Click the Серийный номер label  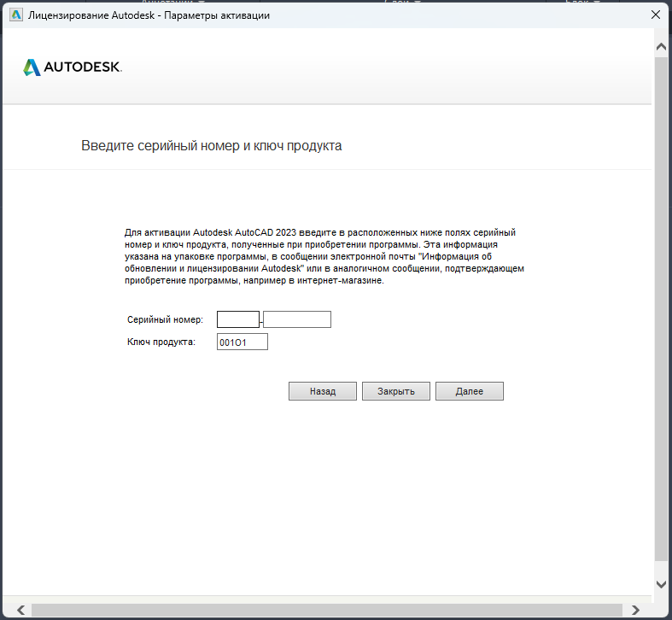click(x=165, y=319)
